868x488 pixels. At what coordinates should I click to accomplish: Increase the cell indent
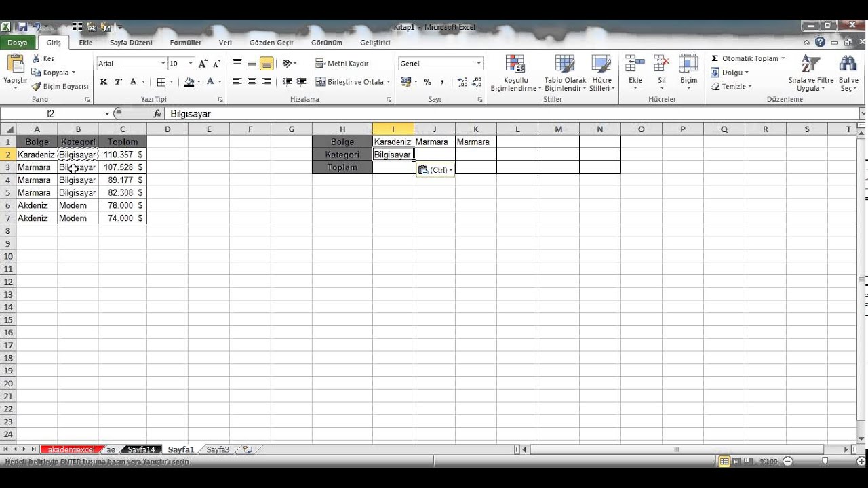point(302,82)
